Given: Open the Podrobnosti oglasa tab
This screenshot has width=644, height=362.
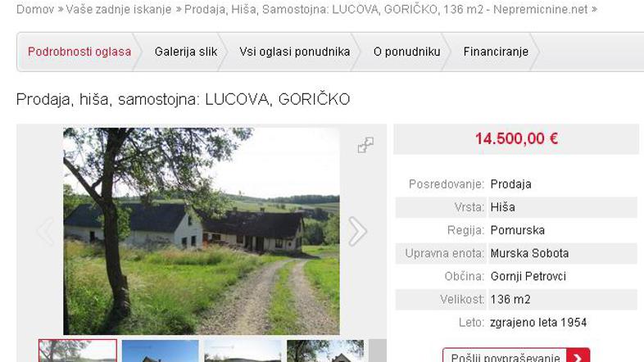Looking at the screenshot, I should [79, 52].
